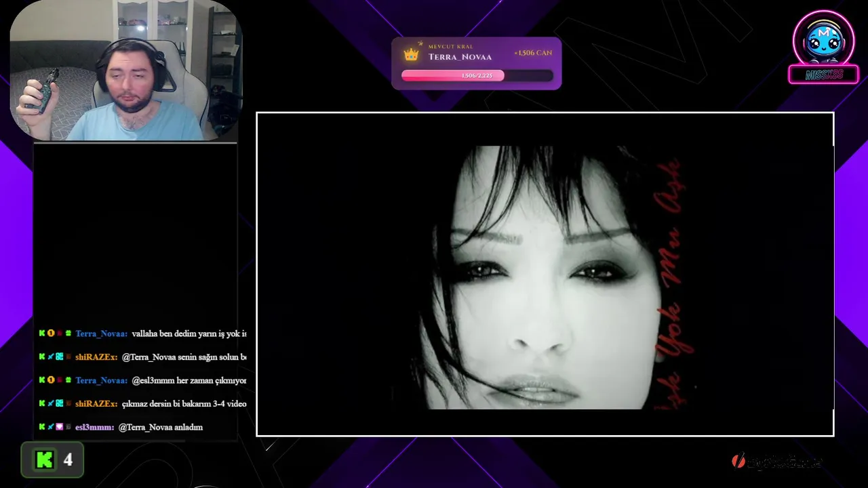Click the pink heart badge beside esl3mmm

pos(60,427)
